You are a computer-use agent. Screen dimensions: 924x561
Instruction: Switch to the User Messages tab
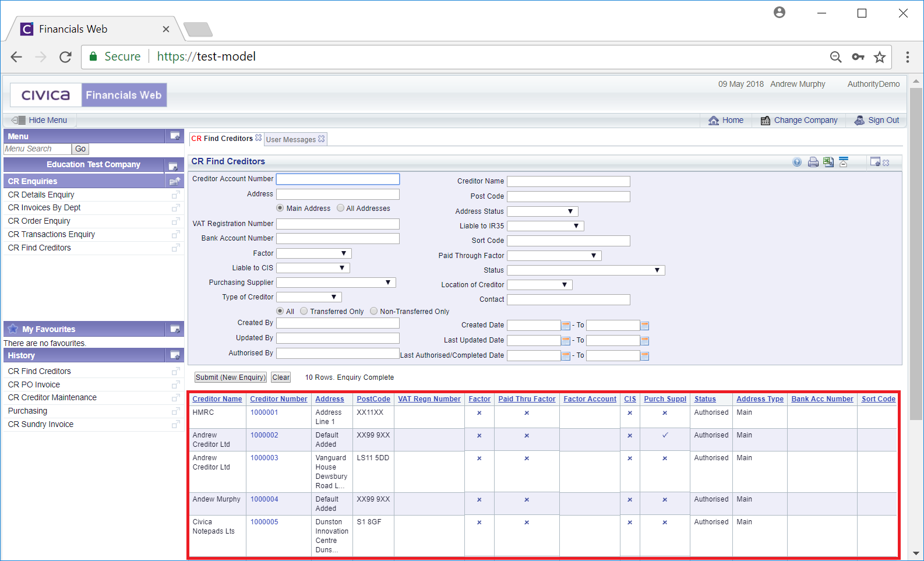point(291,140)
